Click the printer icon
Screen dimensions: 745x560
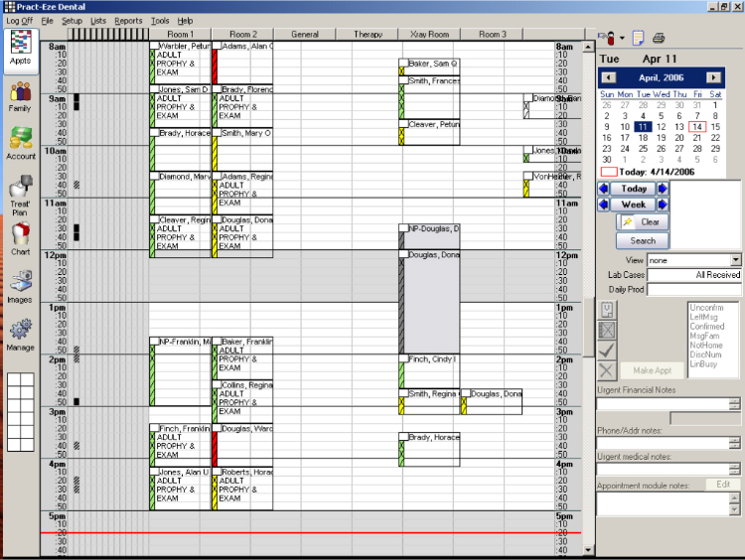659,38
